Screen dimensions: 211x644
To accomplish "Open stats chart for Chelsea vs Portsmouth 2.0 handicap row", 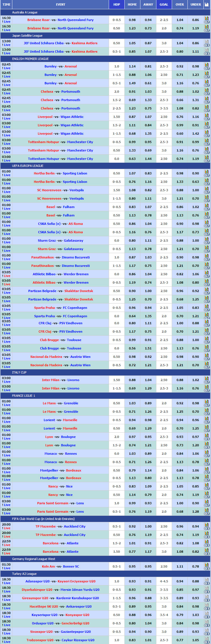I will tap(207, 90).
